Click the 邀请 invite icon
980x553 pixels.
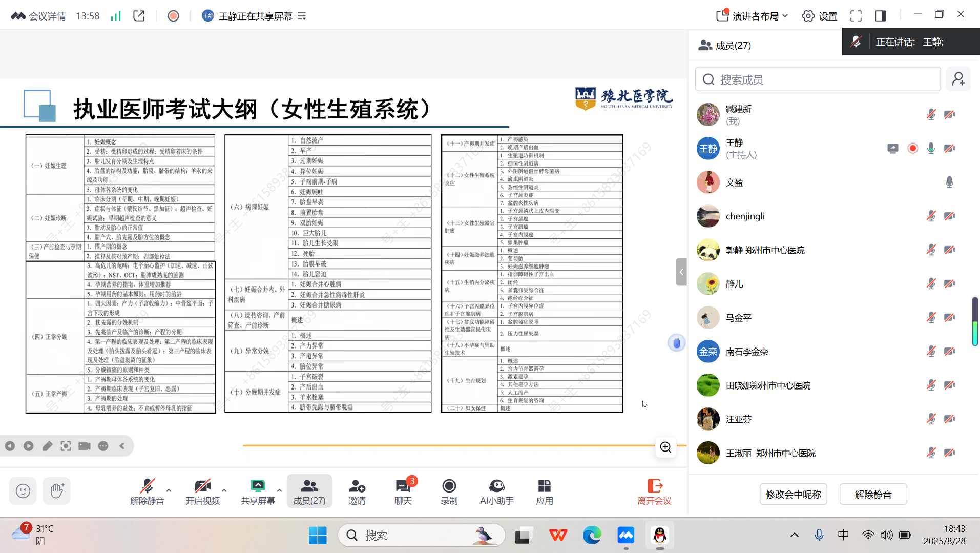[357, 491]
